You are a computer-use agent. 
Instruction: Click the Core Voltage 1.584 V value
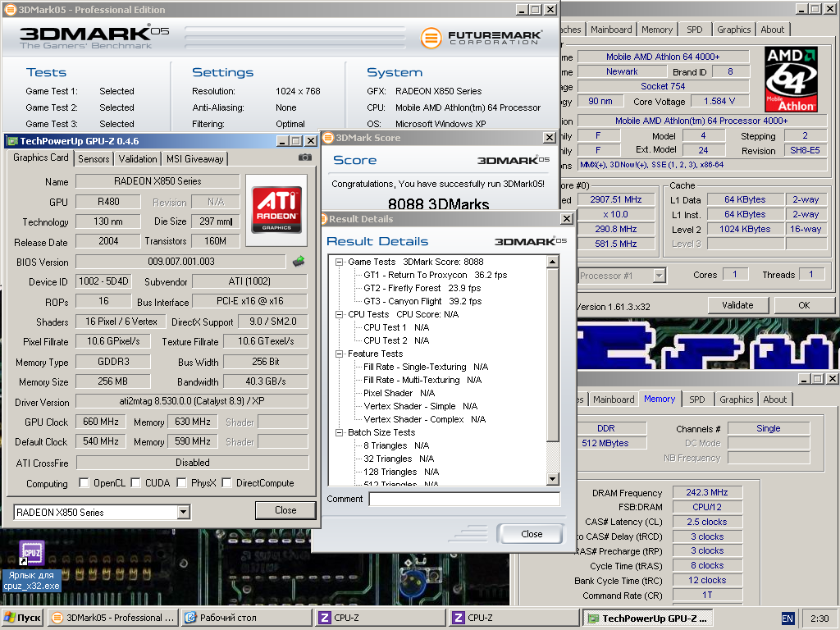719,101
